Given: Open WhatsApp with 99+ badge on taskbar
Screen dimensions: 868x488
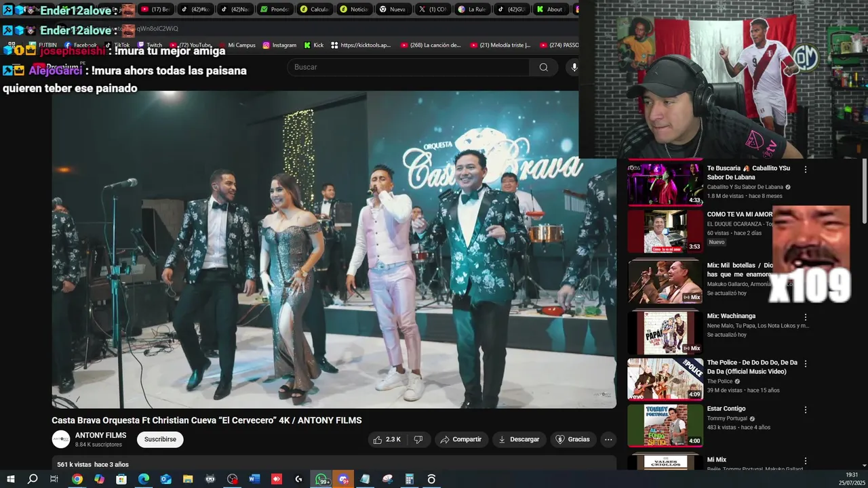Looking at the screenshot, I should click(x=321, y=479).
